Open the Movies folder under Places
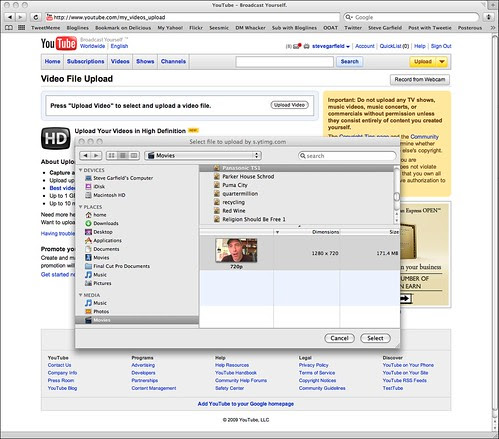This screenshot has width=499, height=439. click(x=97, y=258)
